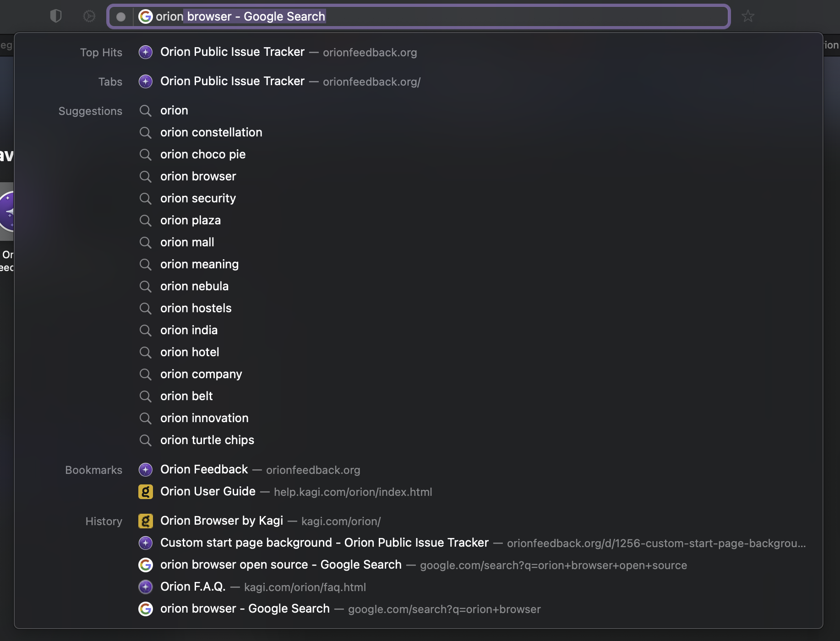Click the Google favicon in address bar

point(146,16)
